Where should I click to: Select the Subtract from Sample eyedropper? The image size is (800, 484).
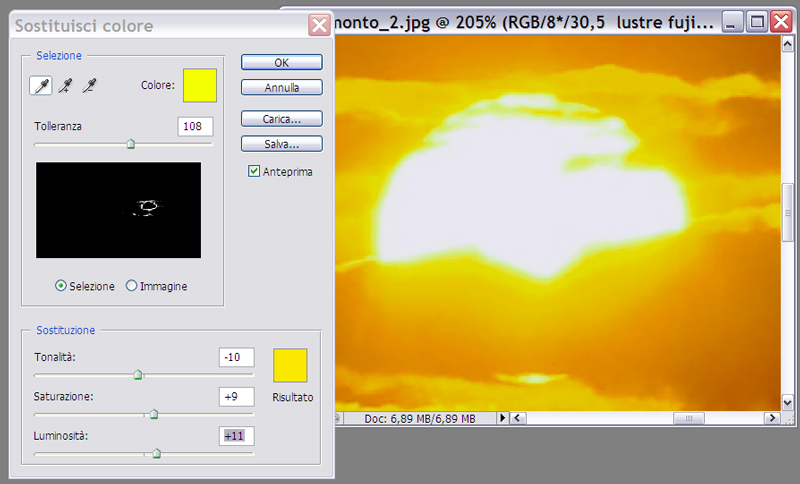point(89,87)
